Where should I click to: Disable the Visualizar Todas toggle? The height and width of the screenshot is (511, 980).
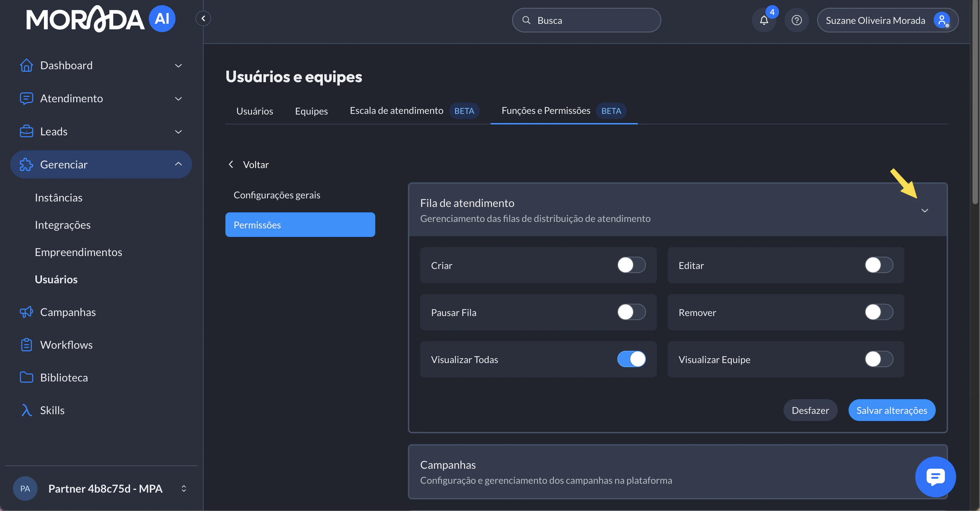coord(631,359)
